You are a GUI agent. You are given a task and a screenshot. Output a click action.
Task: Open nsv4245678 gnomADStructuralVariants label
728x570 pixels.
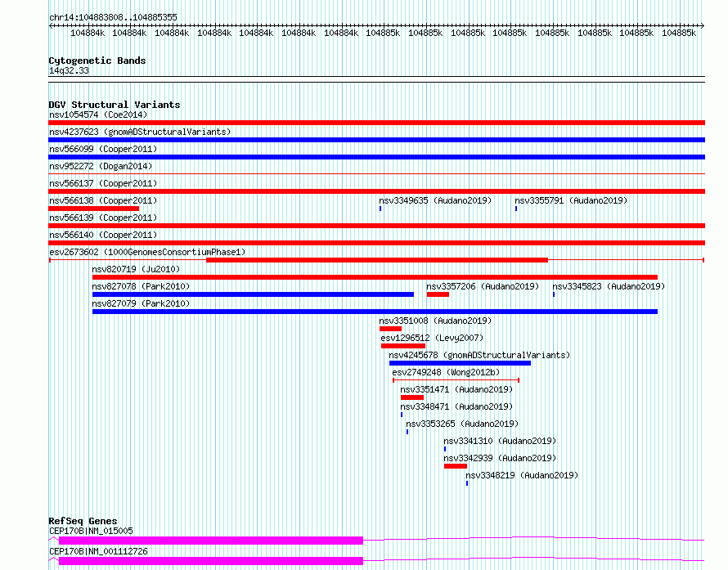point(479,355)
